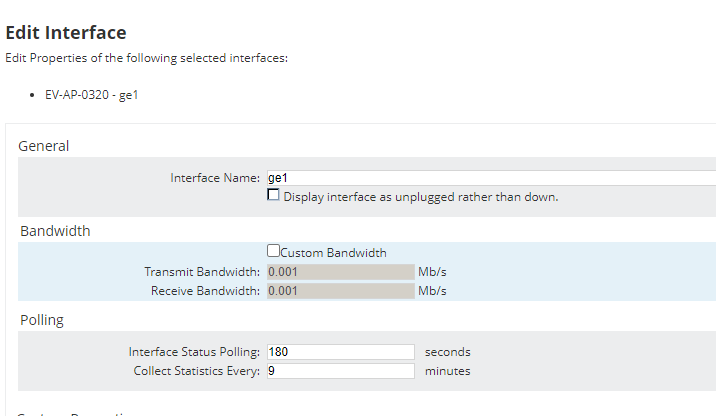Click the 'Custom Bandwidth' label text
The height and width of the screenshot is (416, 716).
point(334,253)
